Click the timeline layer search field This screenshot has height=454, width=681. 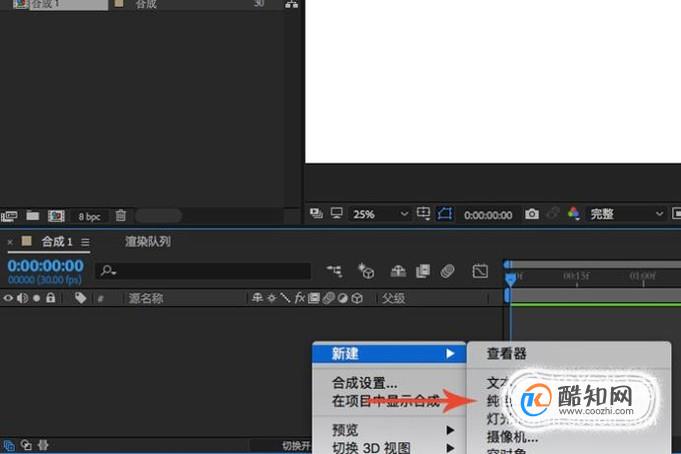[203, 271]
